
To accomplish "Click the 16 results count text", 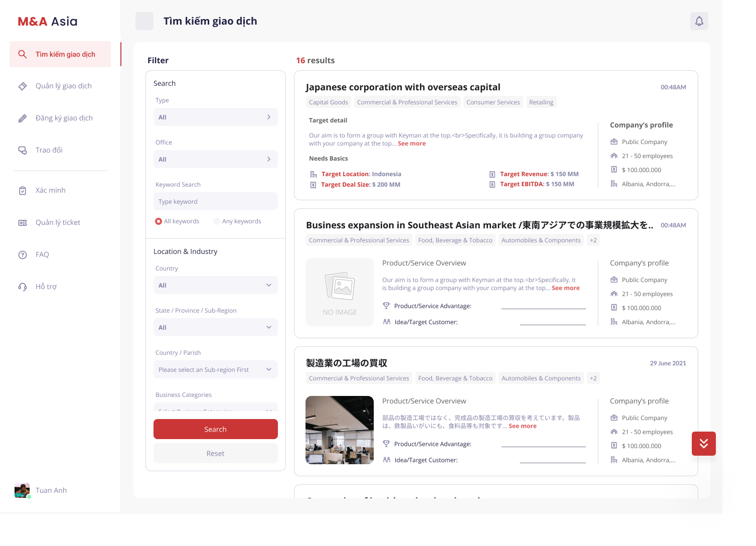I will [x=315, y=60].
